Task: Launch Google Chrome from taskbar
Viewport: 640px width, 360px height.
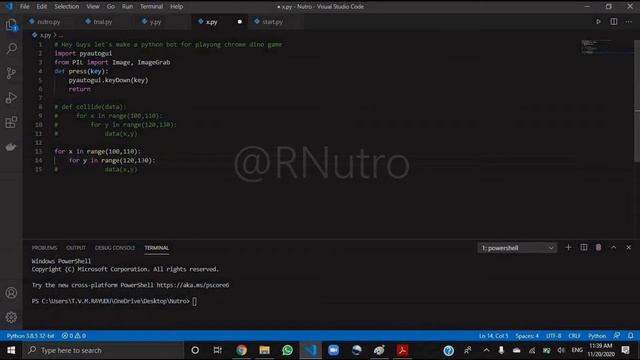Action: pos(241,350)
